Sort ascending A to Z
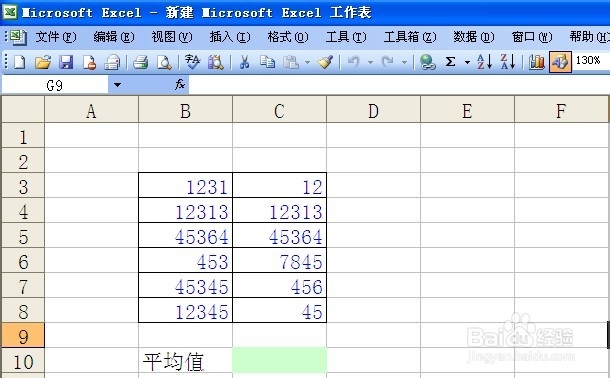Viewport: 610px width, 378px height. click(485, 62)
